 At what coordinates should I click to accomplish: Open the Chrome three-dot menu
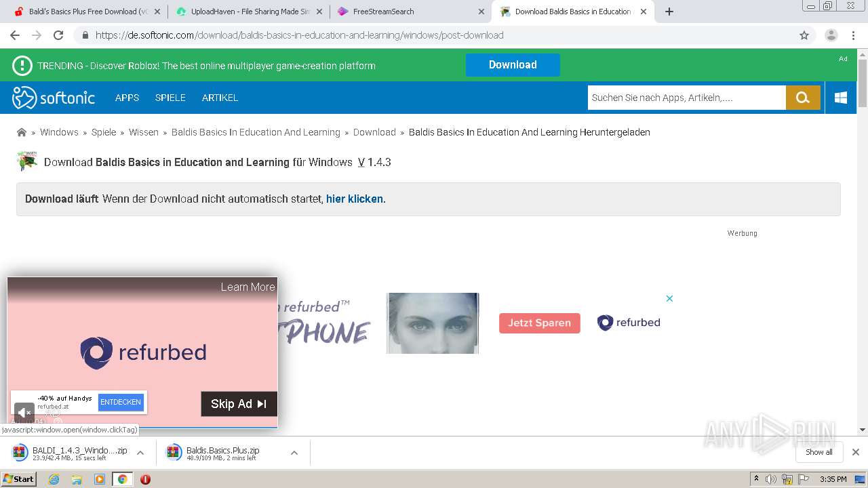[854, 35]
